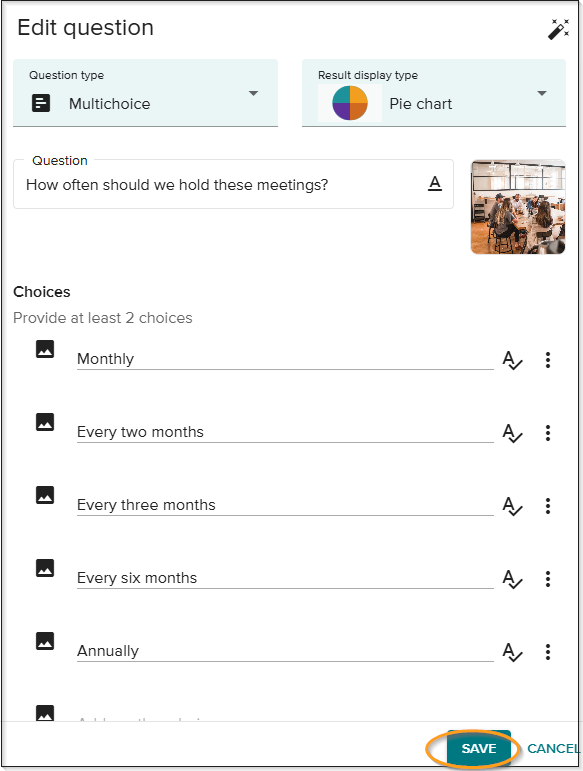Open more options for Every three months

(548, 506)
